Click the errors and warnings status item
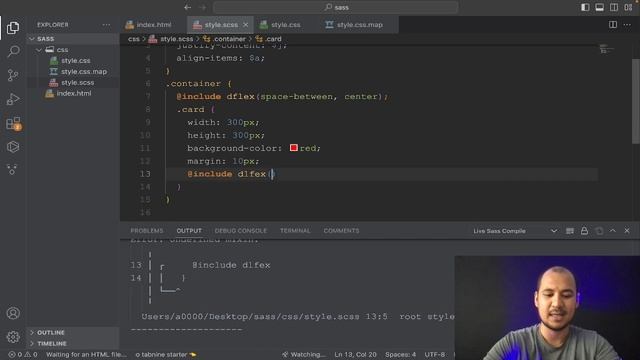 [23, 355]
